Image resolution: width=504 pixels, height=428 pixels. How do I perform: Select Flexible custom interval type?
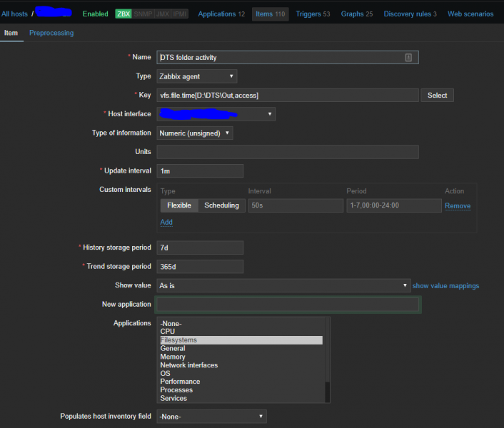(x=178, y=205)
